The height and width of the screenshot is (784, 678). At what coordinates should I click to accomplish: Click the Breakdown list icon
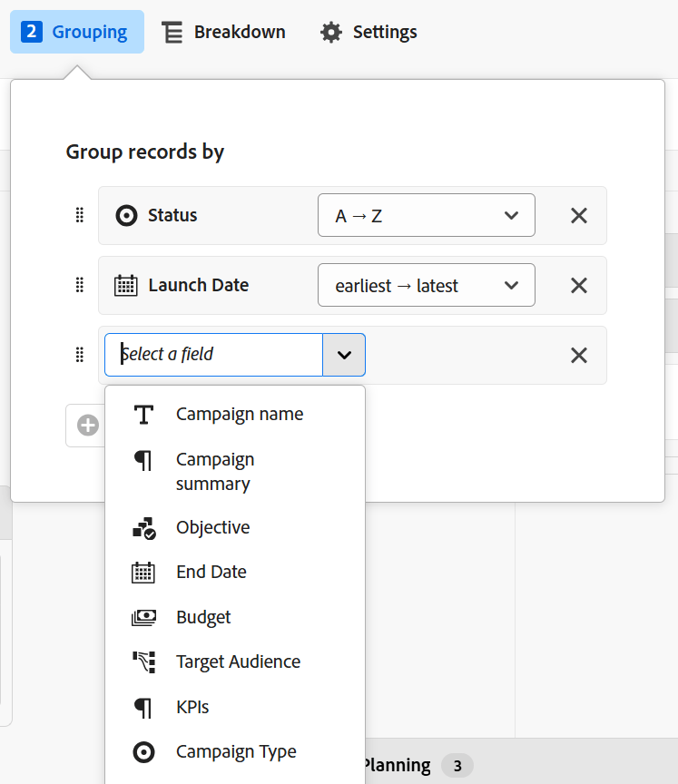click(172, 31)
